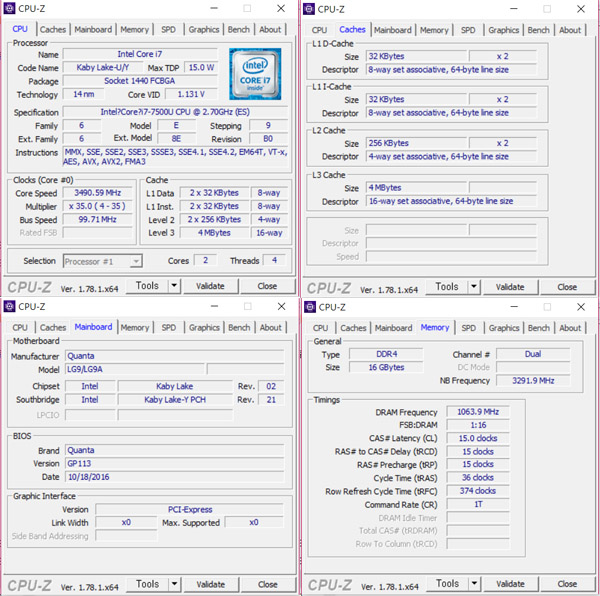Switch to Mainboard tab in the CPU window

tap(93, 29)
